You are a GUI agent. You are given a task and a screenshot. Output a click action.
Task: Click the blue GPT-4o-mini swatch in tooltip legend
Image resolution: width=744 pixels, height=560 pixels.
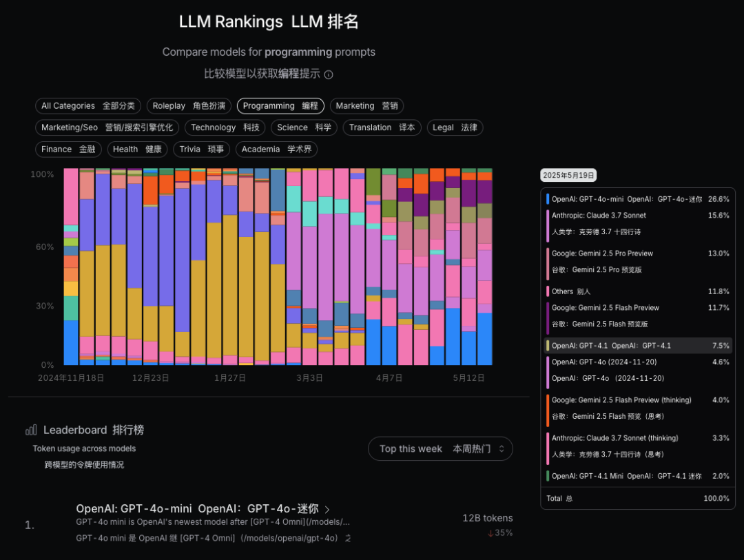click(x=548, y=199)
